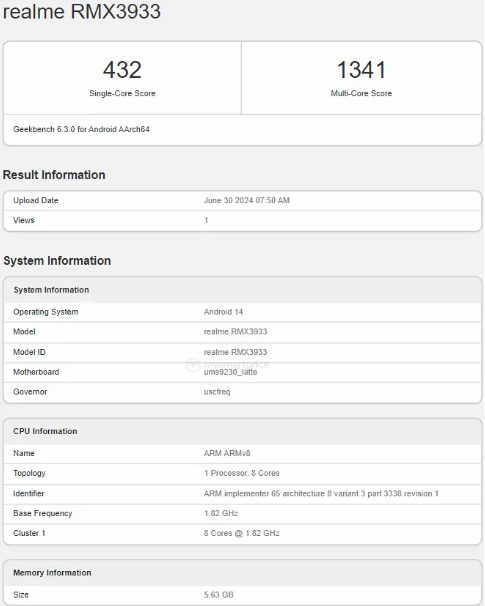Click the Views row count value
Image resolution: width=485 pixels, height=606 pixels.
[206, 220]
